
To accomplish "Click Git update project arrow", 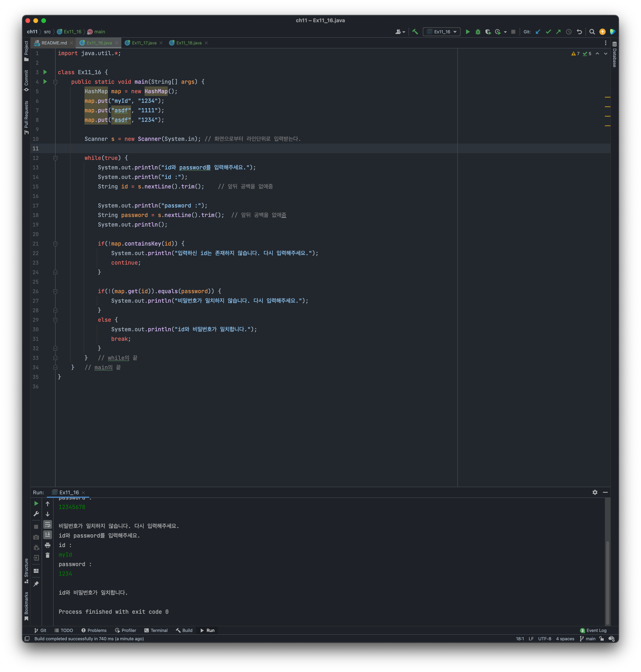I will pos(538,32).
